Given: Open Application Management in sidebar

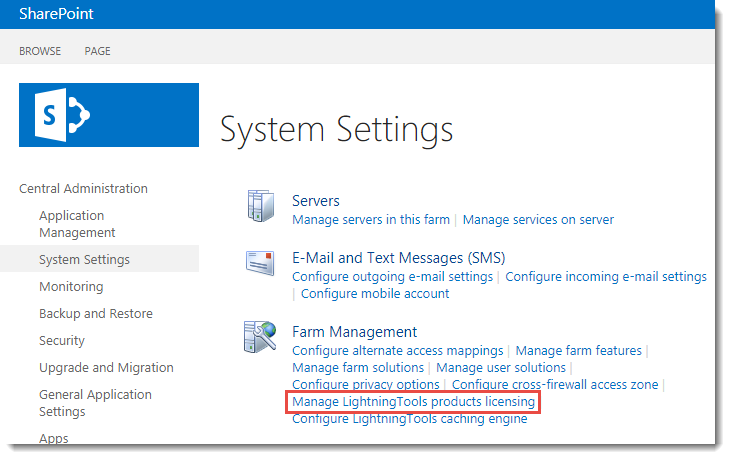Looking at the screenshot, I should pyautogui.click(x=77, y=224).
